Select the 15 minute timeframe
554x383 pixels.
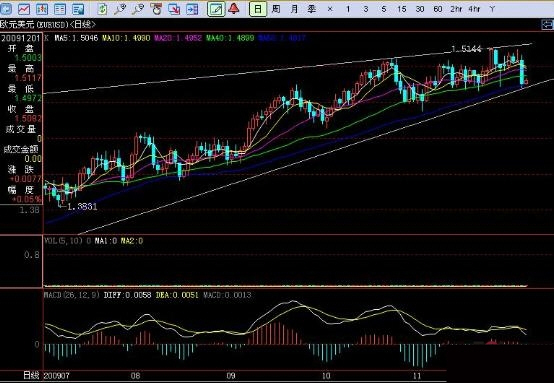point(402,9)
